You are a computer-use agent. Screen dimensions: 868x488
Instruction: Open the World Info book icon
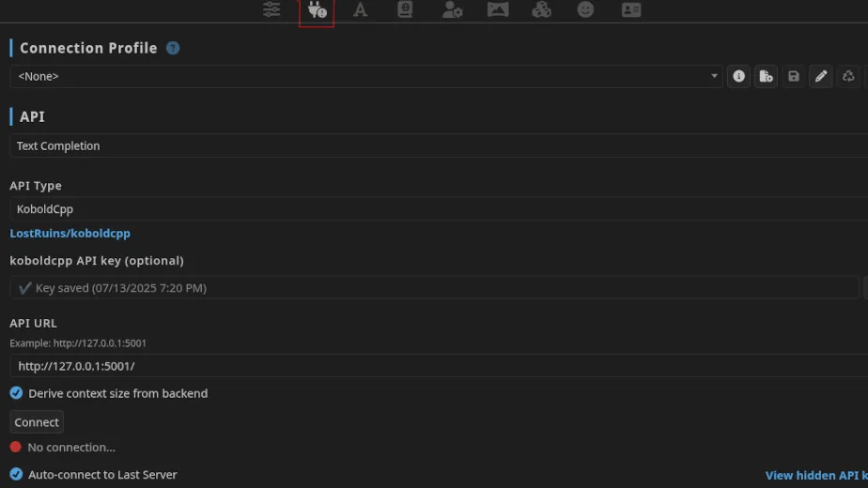click(405, 9)
